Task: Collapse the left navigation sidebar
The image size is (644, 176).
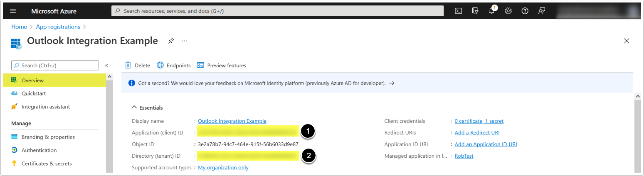Action: [106, 66]
